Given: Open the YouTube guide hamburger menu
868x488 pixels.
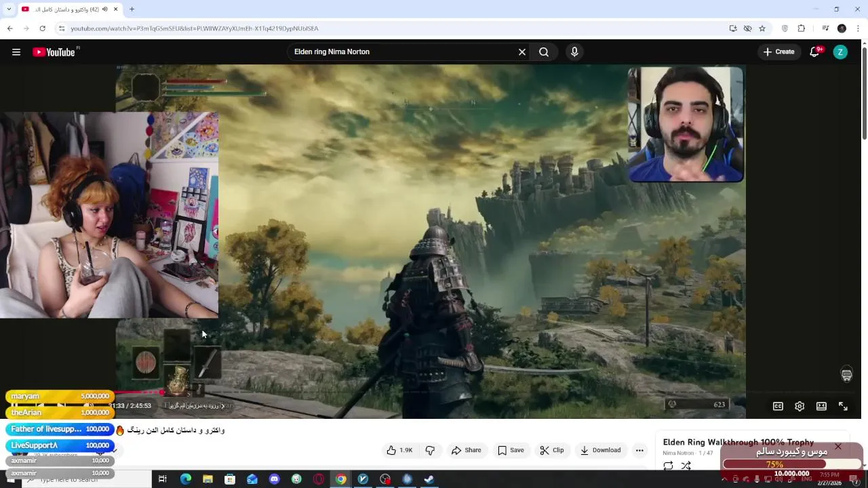Looking at the screenshot, I should (16, 52).
